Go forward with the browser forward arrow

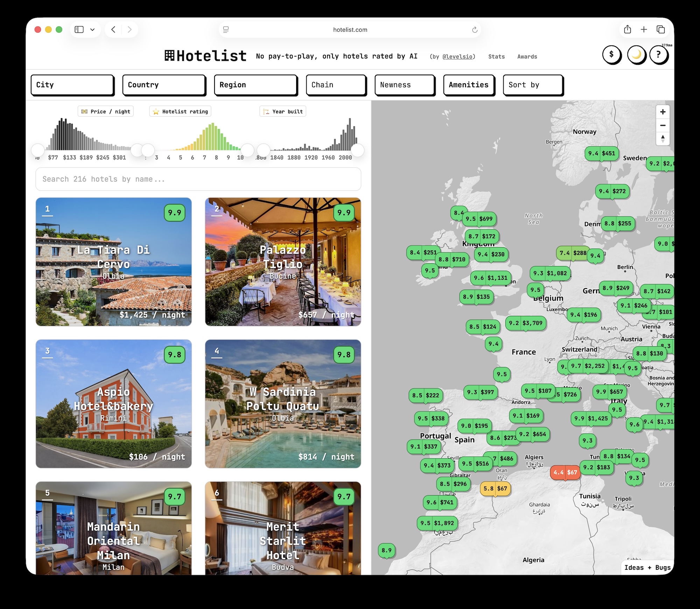[x=130, y=29]
